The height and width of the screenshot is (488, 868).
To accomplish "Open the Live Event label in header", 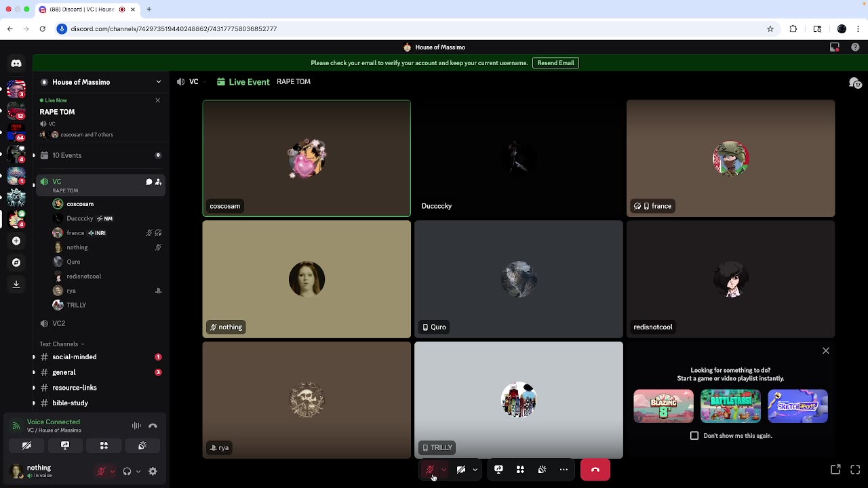I will point(243,82).
